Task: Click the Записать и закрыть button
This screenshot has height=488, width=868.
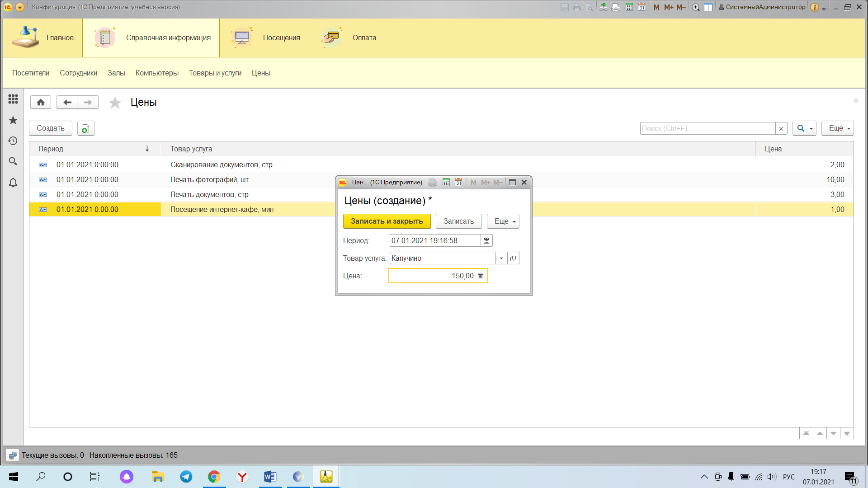Action: [x=387, y=221]
